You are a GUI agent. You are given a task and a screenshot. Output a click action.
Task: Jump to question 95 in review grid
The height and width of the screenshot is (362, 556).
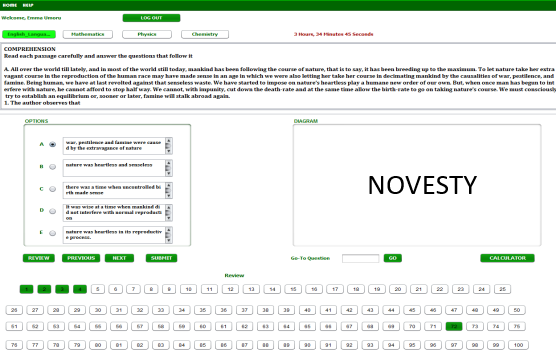coord(412,345)
